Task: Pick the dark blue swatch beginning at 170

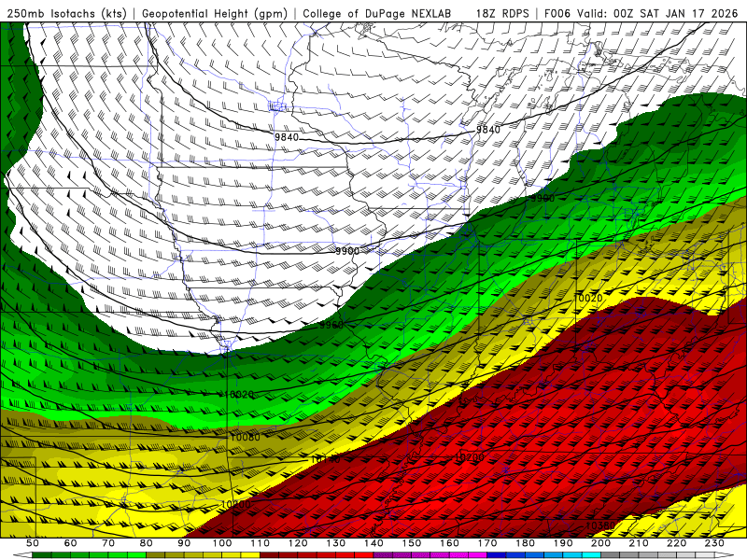Action: [497, 555]
